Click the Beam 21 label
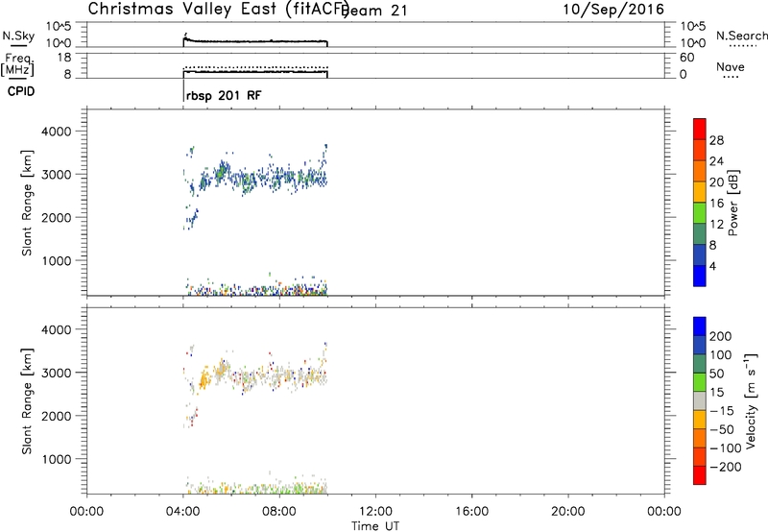768x532 pixels. (375, 11)
